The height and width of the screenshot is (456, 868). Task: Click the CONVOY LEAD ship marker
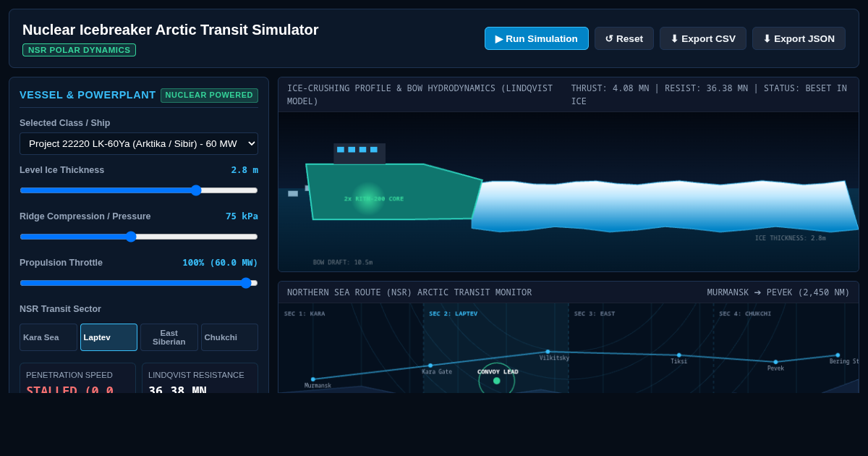(497, 381)
